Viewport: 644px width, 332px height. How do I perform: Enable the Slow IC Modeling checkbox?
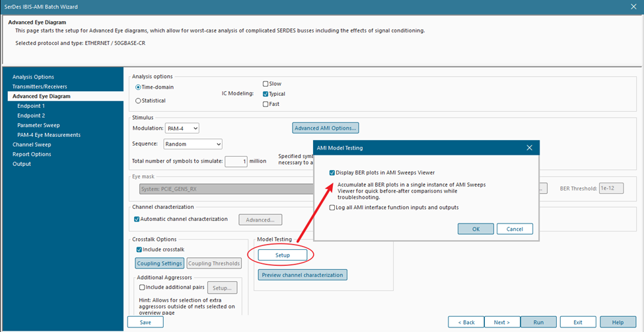(266, 84)
